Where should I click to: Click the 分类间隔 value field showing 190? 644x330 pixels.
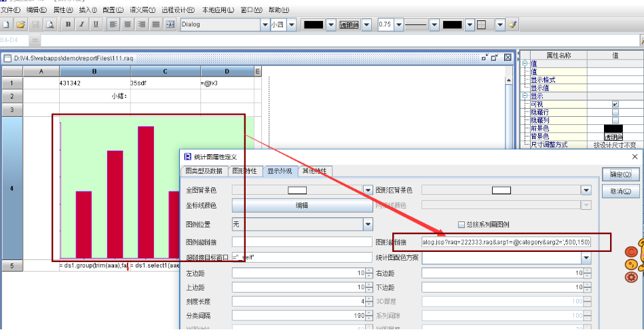click(x=299, y=316)
